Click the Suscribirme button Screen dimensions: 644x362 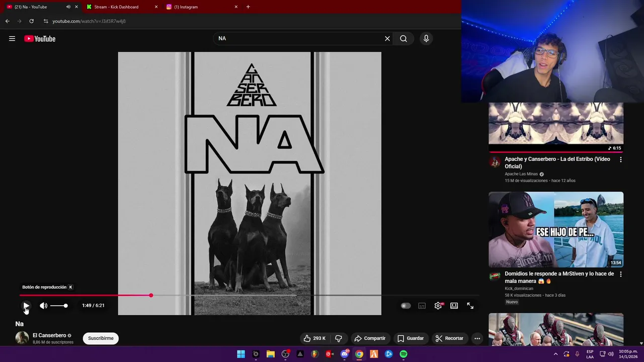click(101, 338)
